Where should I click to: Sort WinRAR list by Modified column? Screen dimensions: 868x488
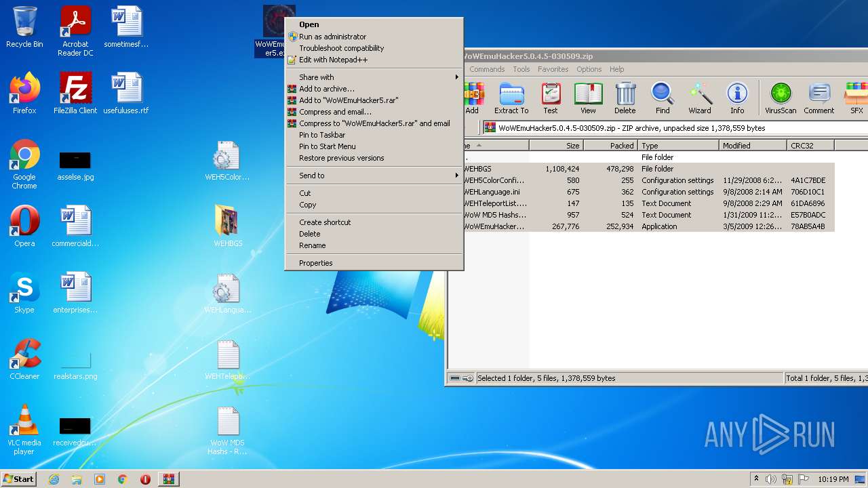[x=753, y=146]
